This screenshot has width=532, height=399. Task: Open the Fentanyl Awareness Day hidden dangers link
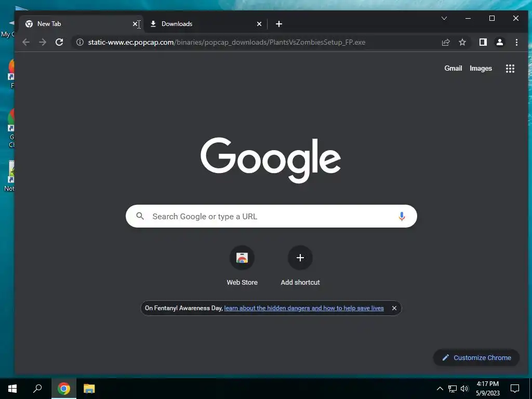(x=304, y=308)
